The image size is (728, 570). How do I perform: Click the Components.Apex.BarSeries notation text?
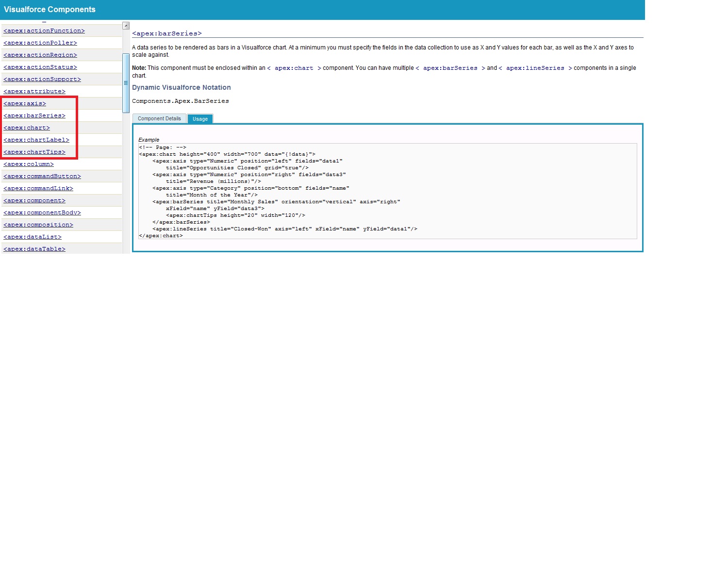[x=181, y=101]
